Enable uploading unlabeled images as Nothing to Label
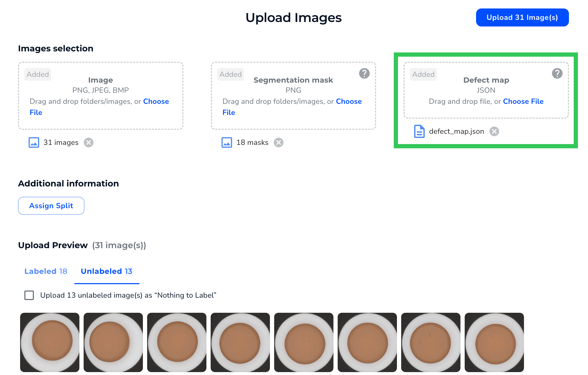 click(29, 295)
